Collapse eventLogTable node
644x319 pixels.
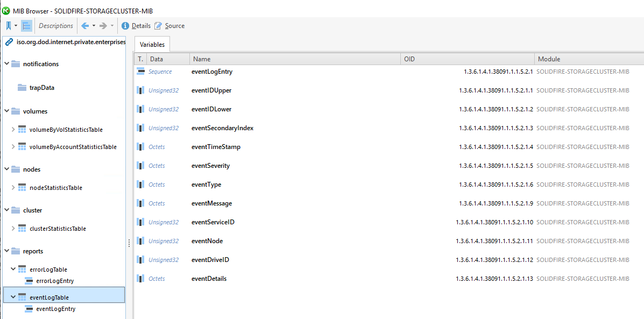(x=13, y=297)
